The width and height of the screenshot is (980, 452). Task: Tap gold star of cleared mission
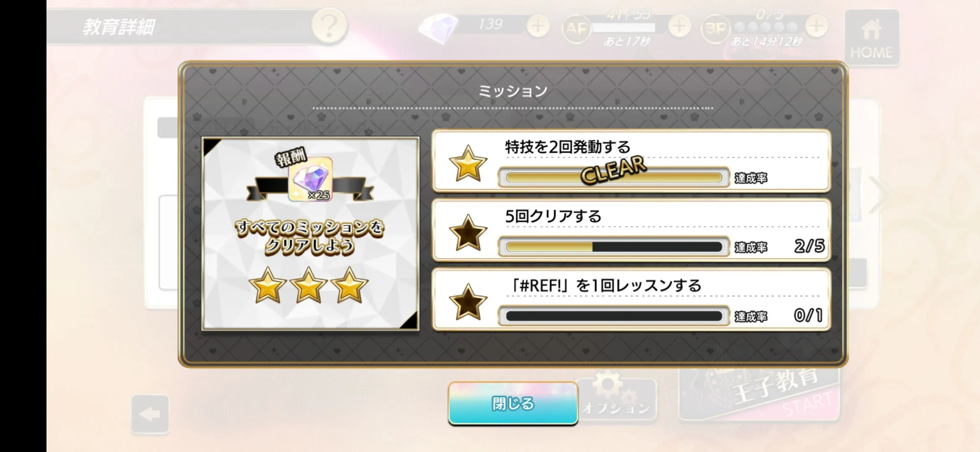pyautogui.click(x=468, y=163)
